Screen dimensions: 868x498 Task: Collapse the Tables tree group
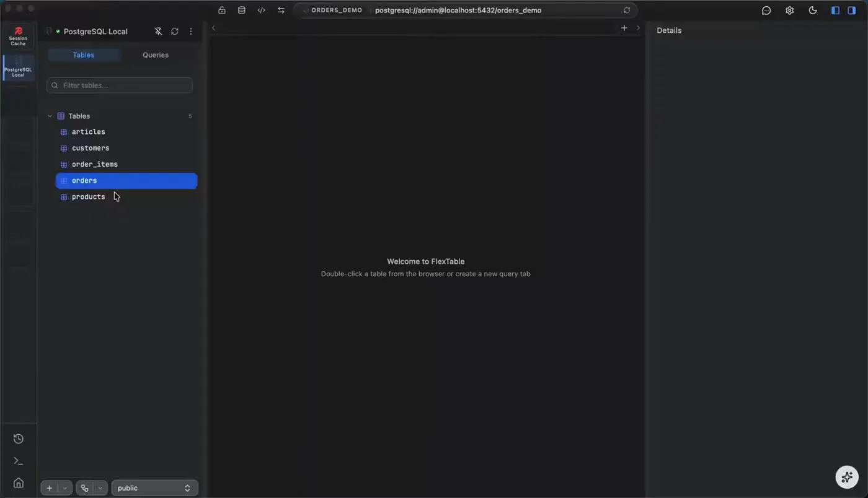(50, 116)
